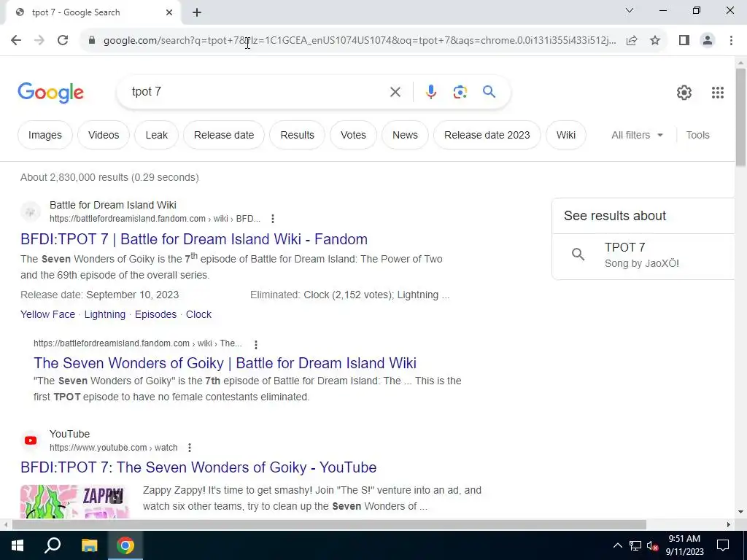Open Google quick settings gear
Screen dimensions: 747x560
(x=684, y=93)
